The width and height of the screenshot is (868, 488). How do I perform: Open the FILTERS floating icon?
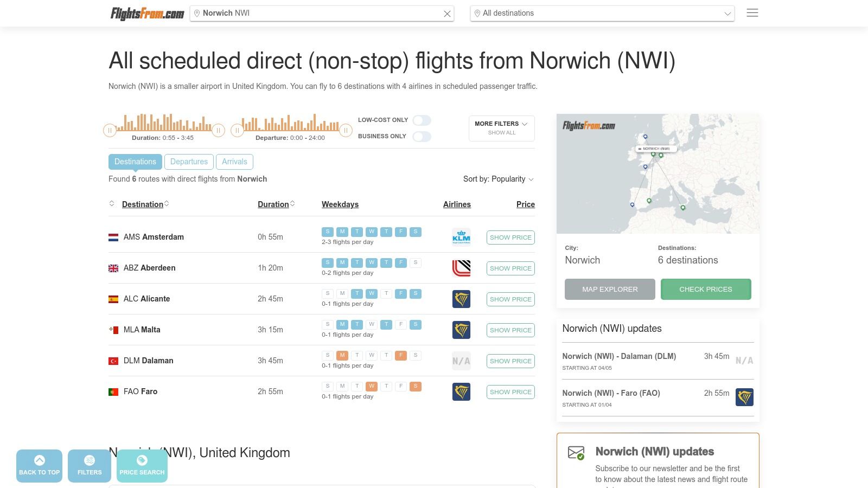coord(89,465)
